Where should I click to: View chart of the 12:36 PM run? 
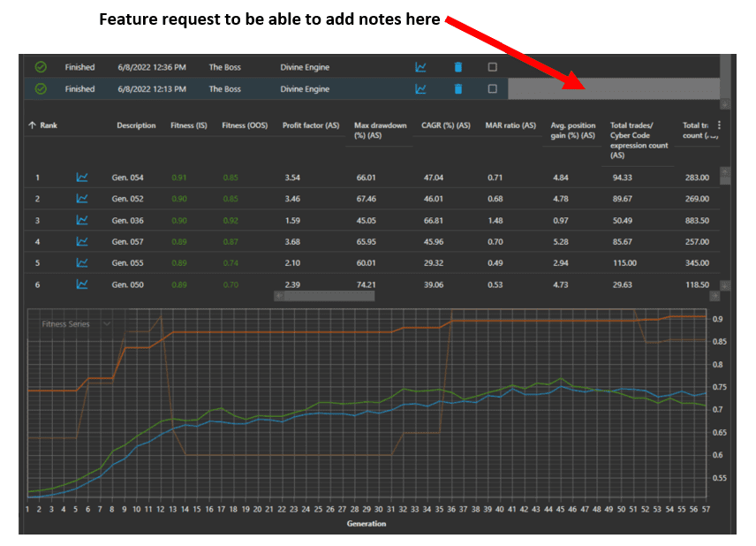421,67
